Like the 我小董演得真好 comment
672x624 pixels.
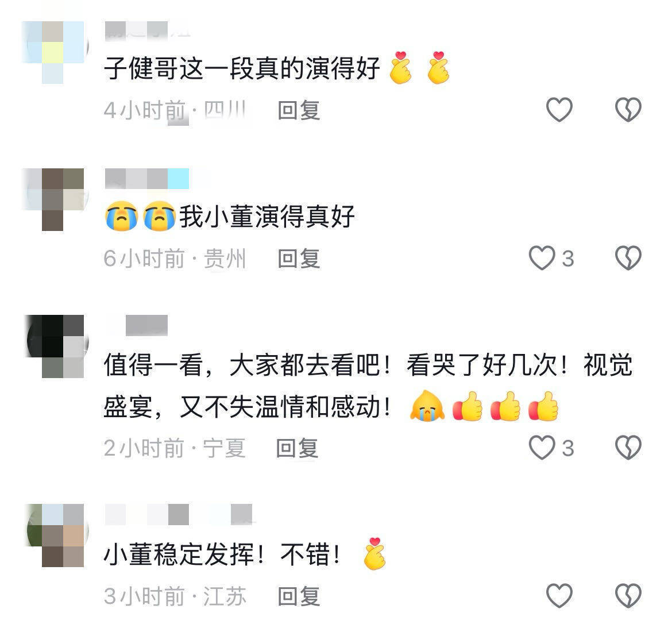tap(542, 258)
